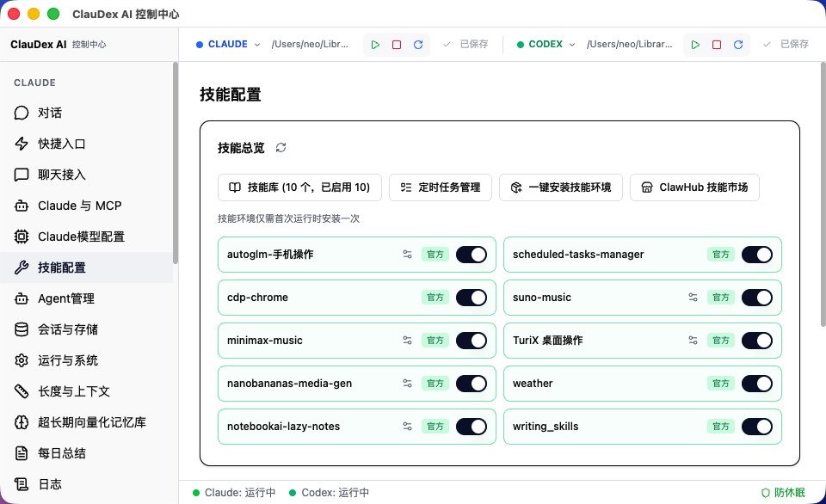This screenshot has height=504, width=826.
Task: Toggle the autoglm-手机操作 skill switch
Action: point(472,255)
